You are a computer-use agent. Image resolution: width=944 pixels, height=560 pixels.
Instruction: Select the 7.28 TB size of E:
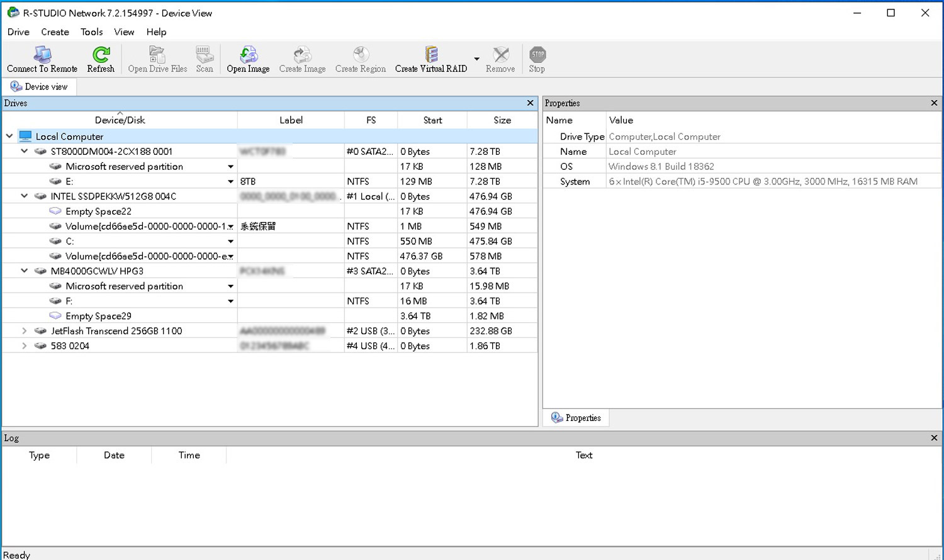coord(485,181)
